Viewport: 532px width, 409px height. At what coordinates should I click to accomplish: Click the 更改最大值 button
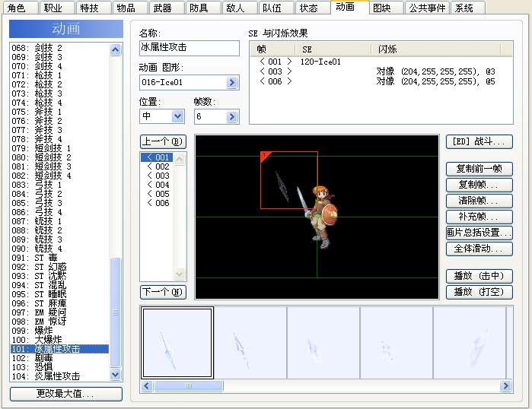pyautogui.click(x=66, y=394)
